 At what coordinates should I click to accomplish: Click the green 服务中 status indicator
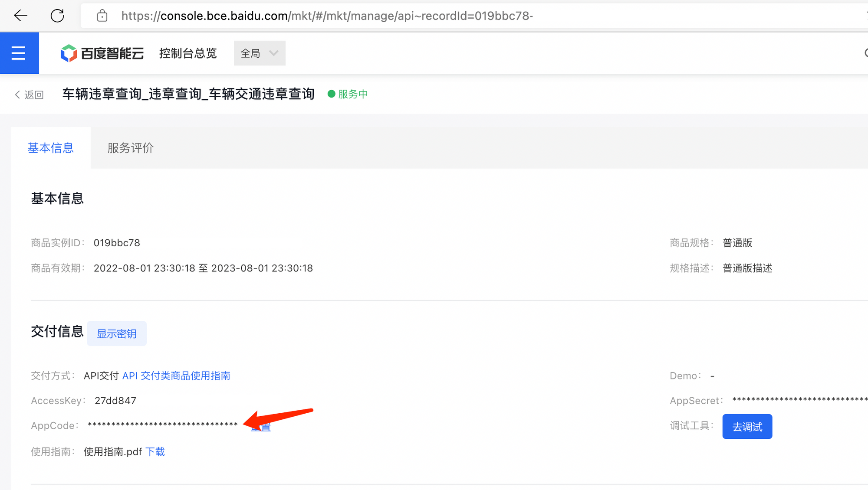pos(348,94)
